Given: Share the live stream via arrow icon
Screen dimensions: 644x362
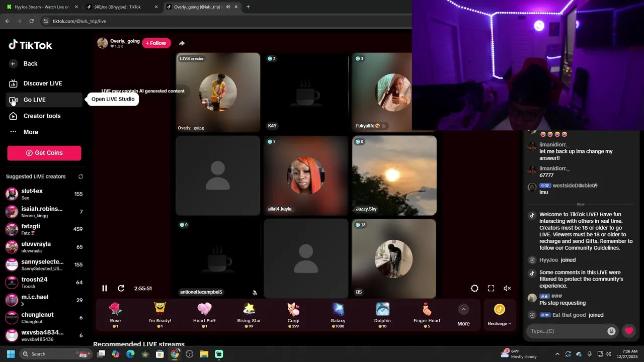Looking at the screenshot, I should pos(182,43).
